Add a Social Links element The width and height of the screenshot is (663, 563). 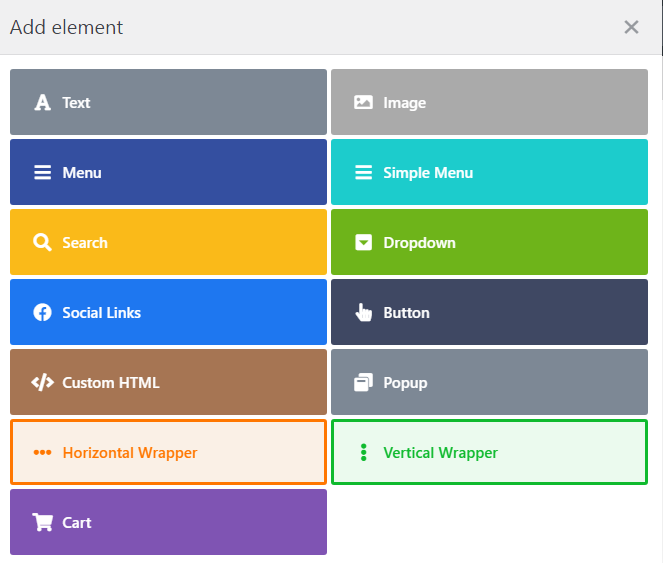click(168, 312)
